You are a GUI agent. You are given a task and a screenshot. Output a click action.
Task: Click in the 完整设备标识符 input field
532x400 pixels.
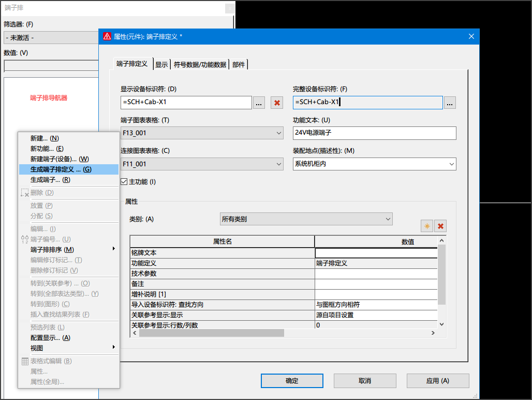[x=368, y=103]
